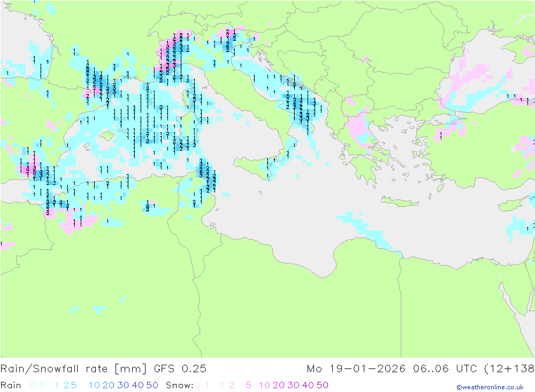Click the Snow 10 legend value

264,385
